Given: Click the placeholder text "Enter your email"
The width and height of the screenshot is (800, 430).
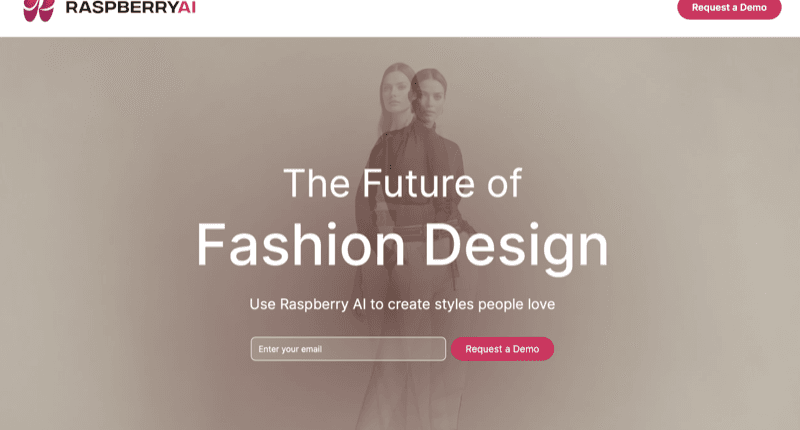Looking at the screenshot, I should click(290, 349).
